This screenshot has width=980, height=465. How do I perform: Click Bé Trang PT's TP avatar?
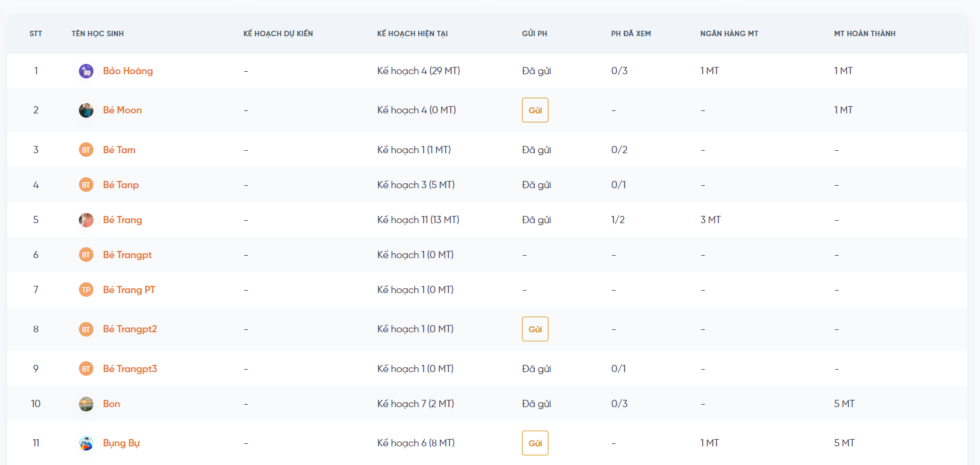point(86,290)
